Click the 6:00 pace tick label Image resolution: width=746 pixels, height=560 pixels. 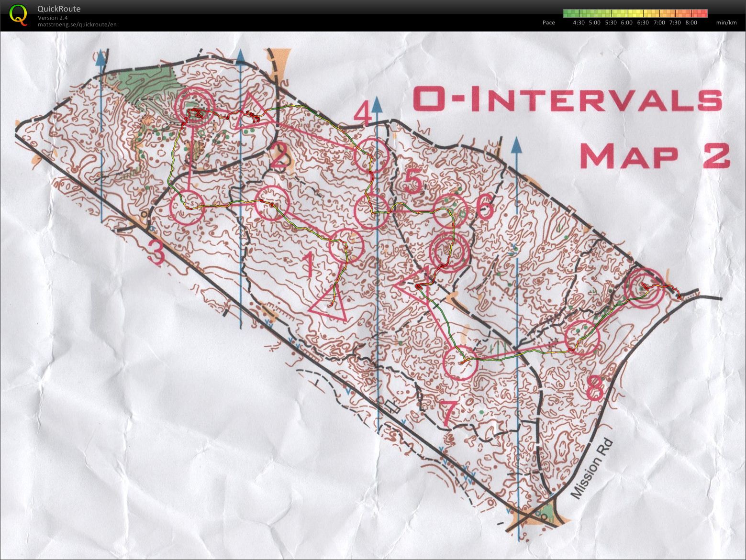627,22
